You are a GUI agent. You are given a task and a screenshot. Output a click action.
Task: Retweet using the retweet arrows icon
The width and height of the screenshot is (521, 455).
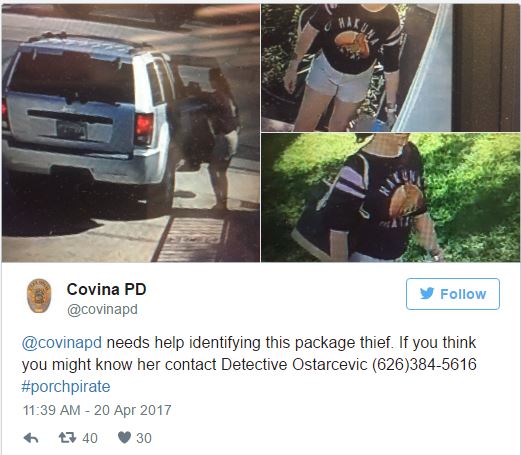point(67,438)
